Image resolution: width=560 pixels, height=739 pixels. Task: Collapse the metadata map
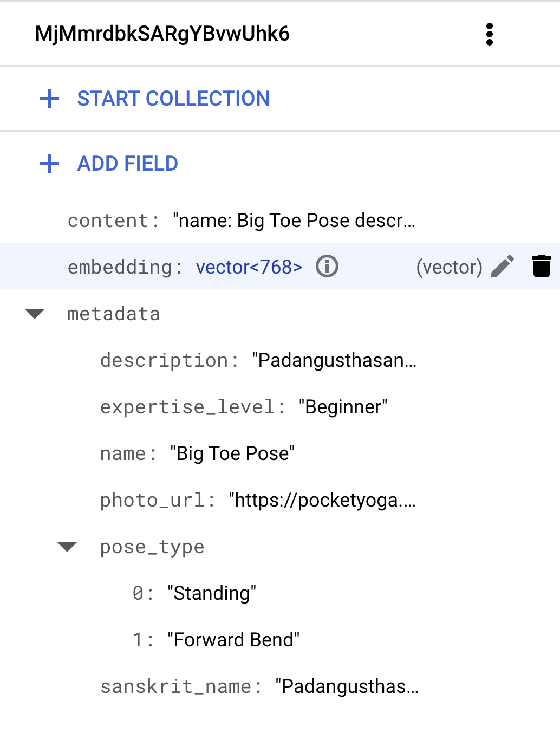tap(35, 314)
